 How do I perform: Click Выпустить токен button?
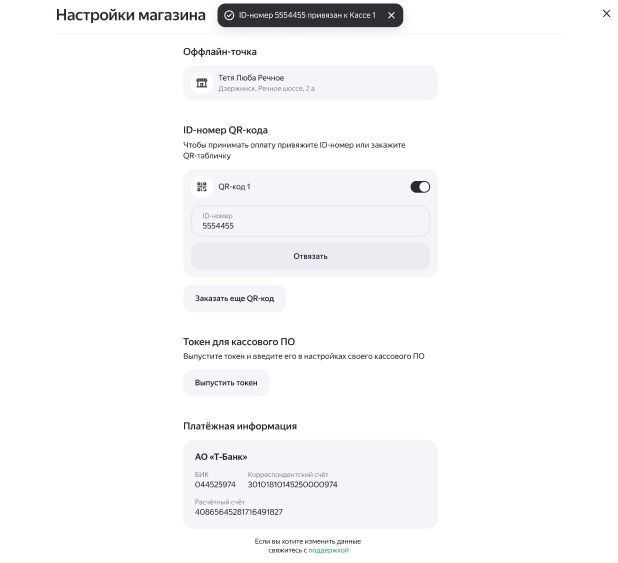pos(226,382)
